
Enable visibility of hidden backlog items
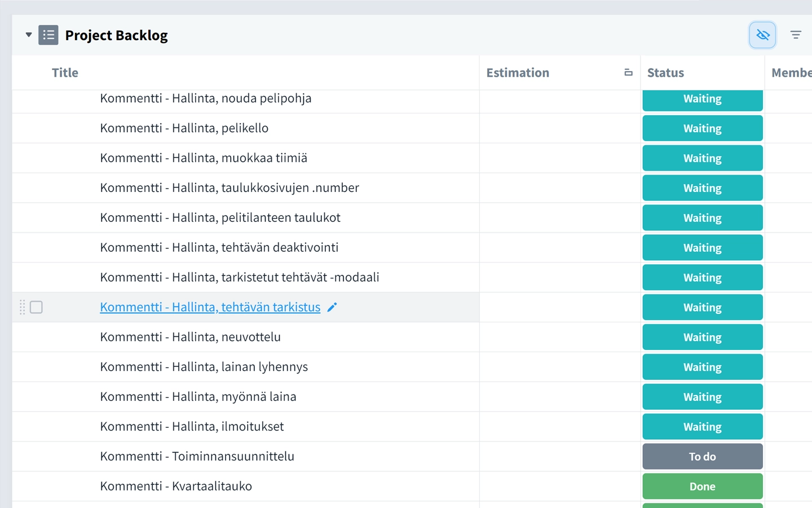762,34
